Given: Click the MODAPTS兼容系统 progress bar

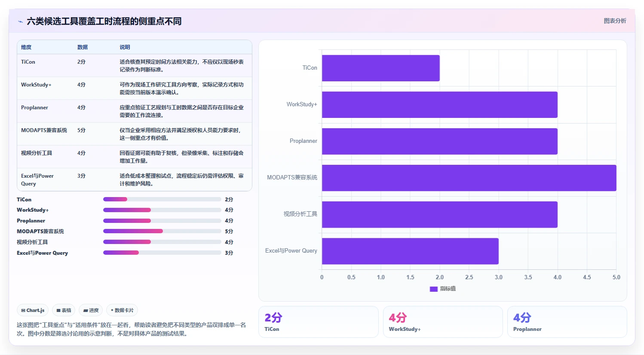Looking at the screenshot, I should click(162, 231).
